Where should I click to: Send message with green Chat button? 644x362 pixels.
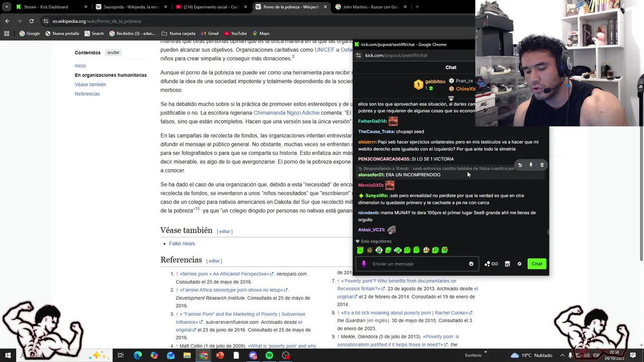(x=537, y=264)
